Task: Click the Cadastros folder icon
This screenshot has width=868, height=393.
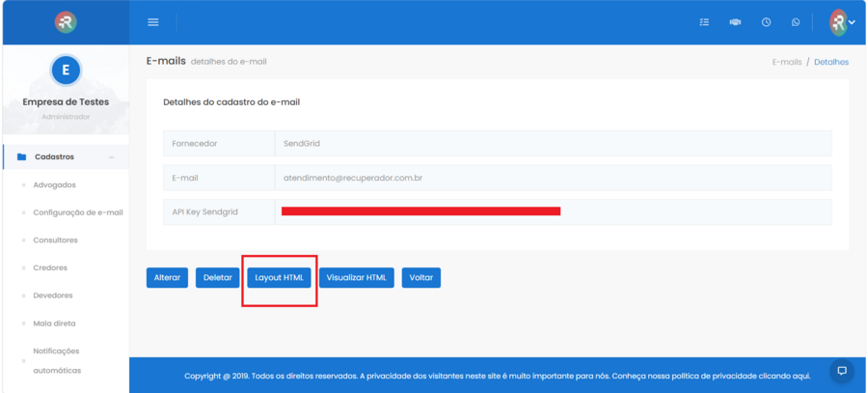Action: 21,156
